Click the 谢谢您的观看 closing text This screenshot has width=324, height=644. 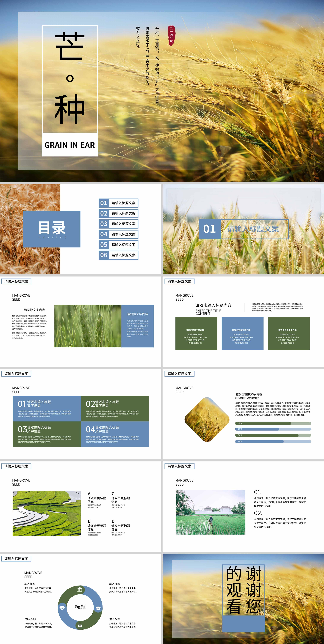tap(244, 590)
